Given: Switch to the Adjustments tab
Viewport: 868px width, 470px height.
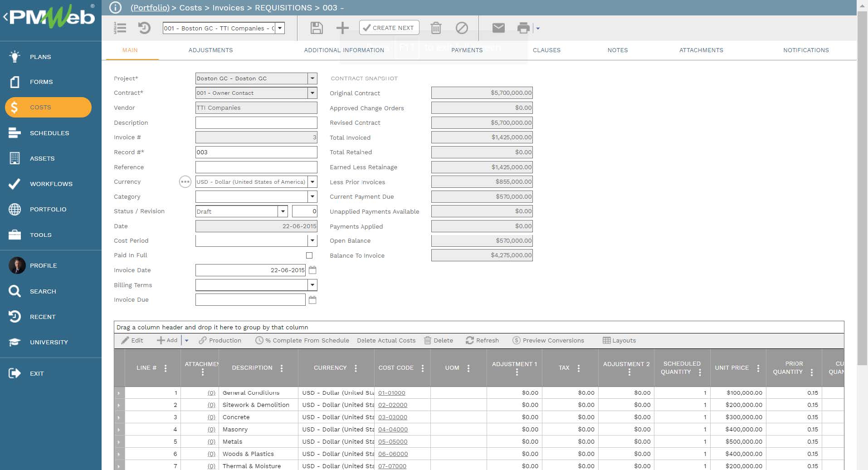Looking at the screenshot, I should click(210, 50).
